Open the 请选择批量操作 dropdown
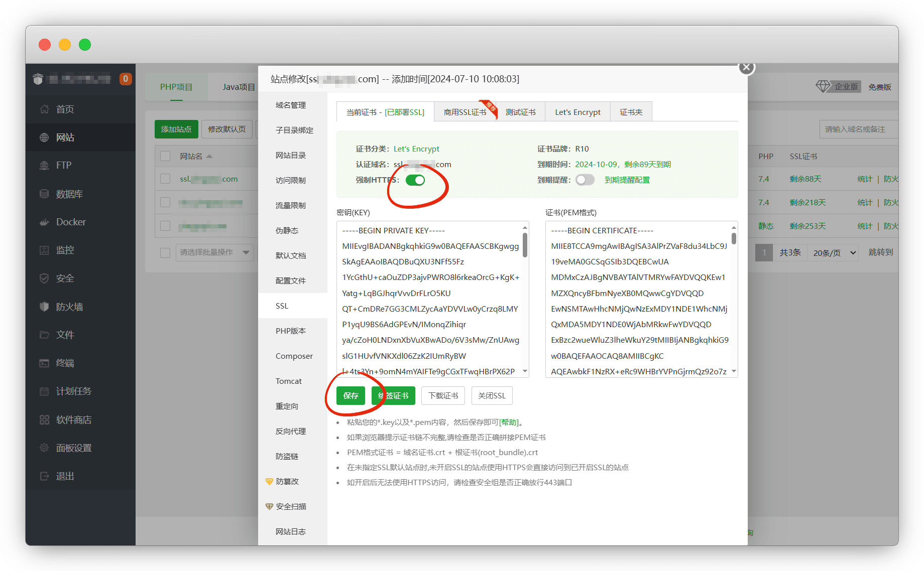Image resolution: width=924 pixels, height=571 pixels. coord(215,252)
